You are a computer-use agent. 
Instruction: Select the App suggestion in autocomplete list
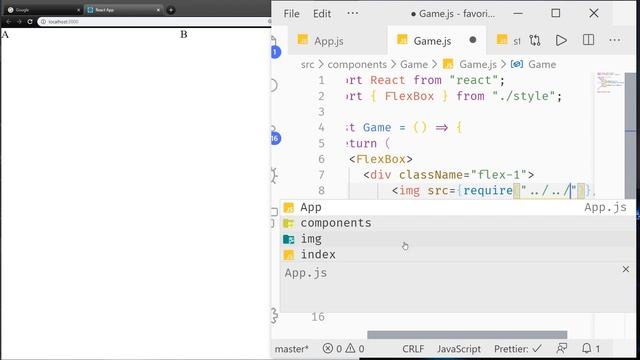pyautogui.click(x=458, y=207)
